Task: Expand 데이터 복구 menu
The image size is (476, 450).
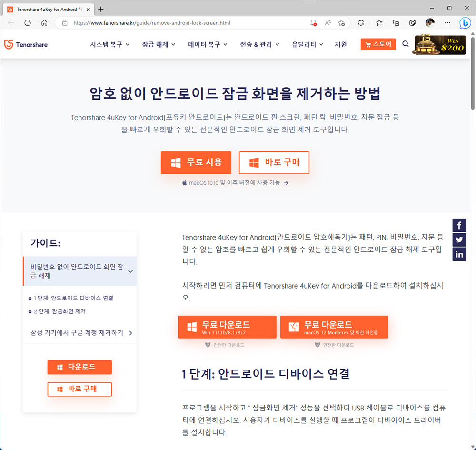Action: [x=208, y=44]
